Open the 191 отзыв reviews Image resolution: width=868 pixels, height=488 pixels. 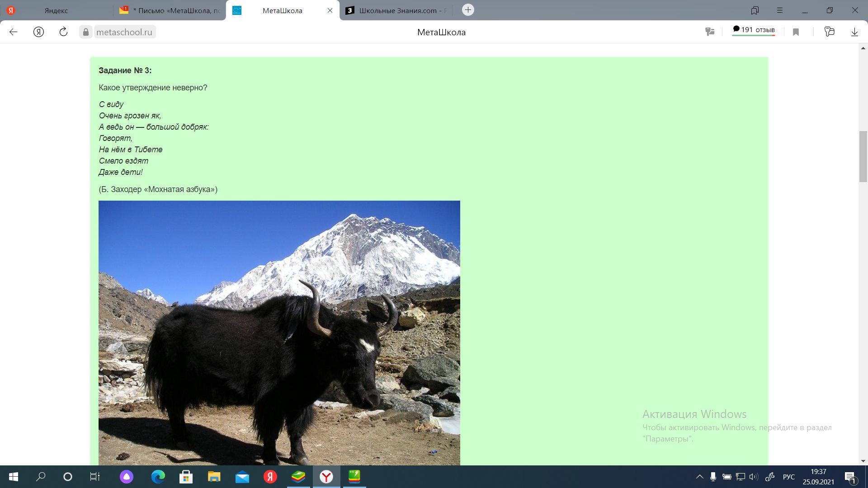pos(754,30)
